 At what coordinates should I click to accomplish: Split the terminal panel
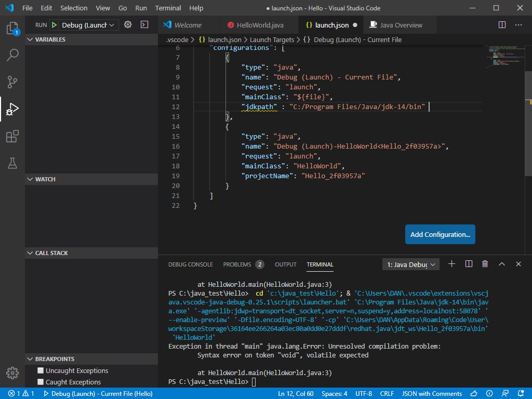click(469, 264)
